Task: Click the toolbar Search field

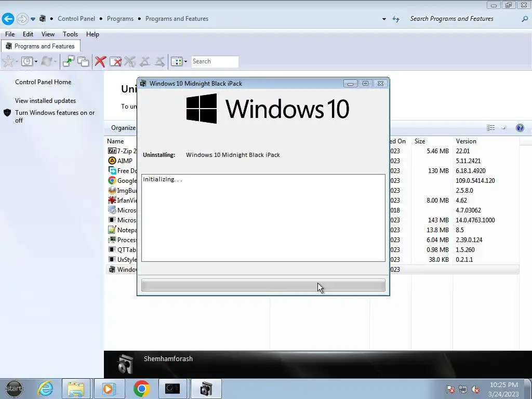Action: click(215, 61)
